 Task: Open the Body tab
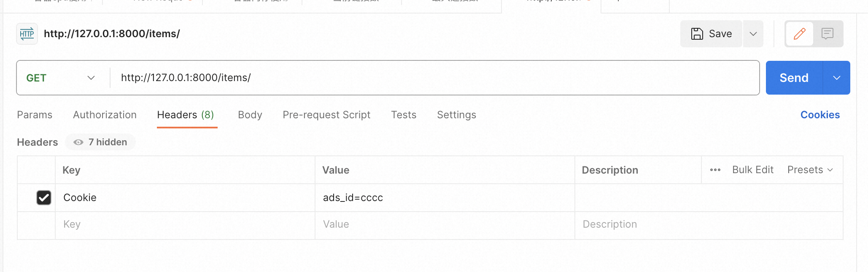coord(250,115)
